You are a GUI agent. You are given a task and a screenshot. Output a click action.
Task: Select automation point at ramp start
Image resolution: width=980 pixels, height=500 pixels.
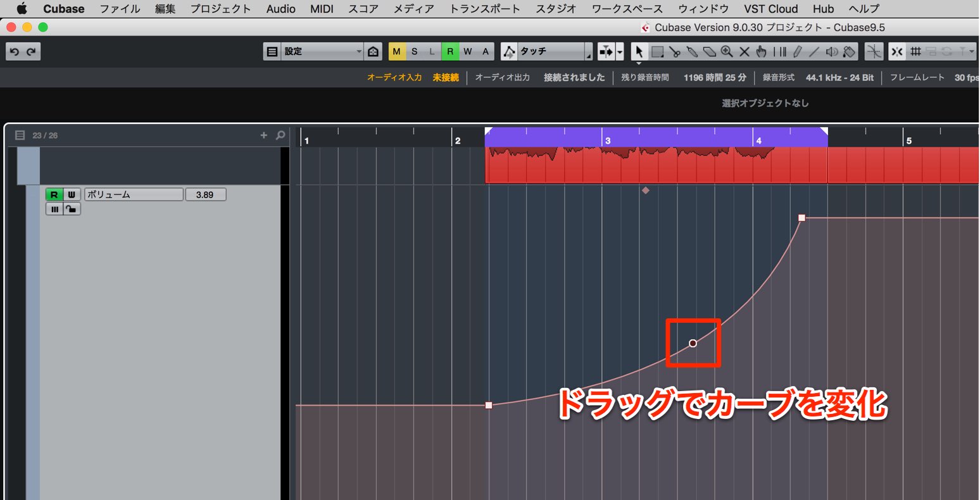[489, 405]
